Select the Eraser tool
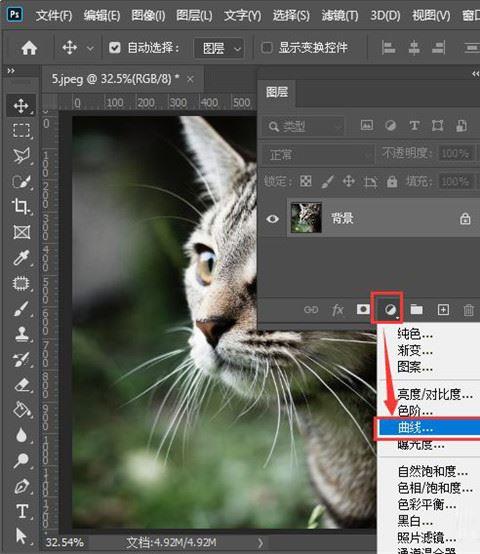 pyautogui.click(x=21, y=385)
